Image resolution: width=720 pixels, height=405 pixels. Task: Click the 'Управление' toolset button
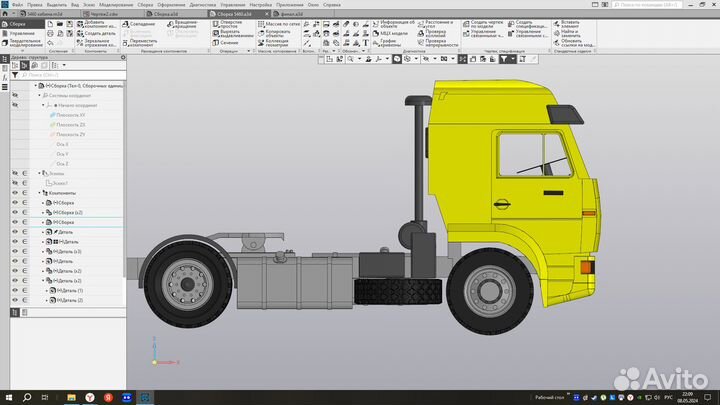(22, 33)
